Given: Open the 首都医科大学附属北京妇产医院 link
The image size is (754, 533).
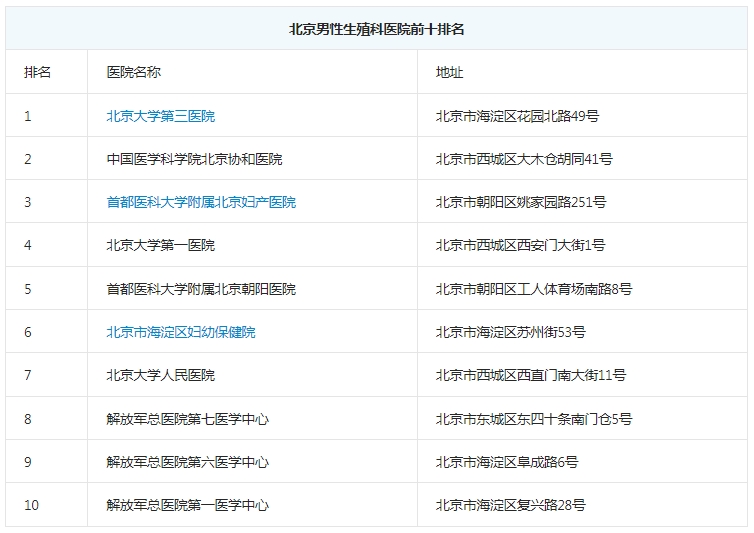Looking at the screenshot, I should click(201, 202).
